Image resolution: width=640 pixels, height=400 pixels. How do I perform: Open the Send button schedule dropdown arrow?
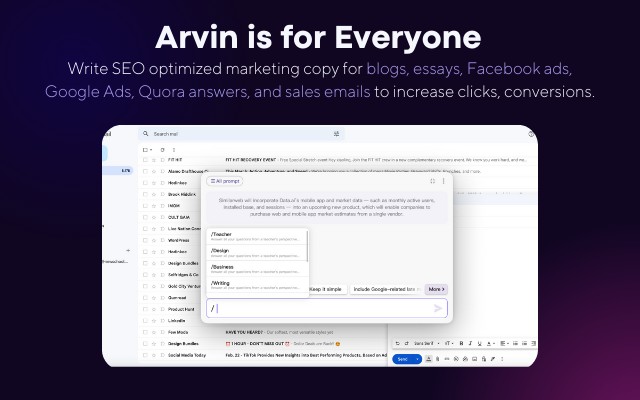click(418, 359)
